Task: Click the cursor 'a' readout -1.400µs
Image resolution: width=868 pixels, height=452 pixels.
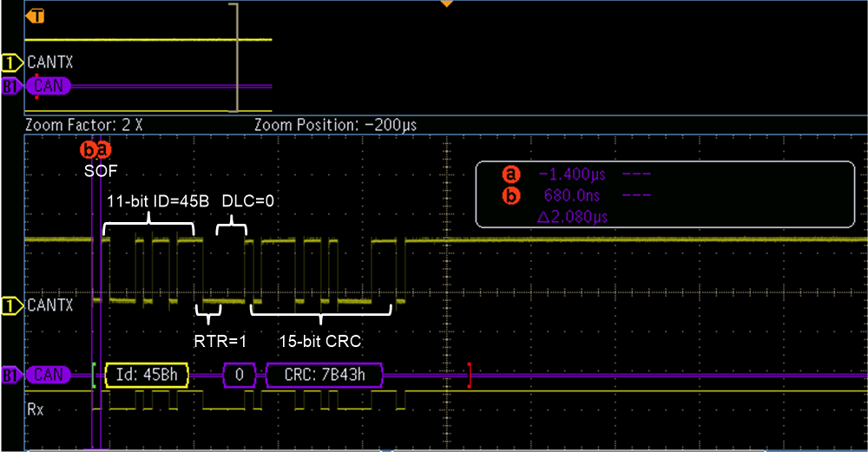Action: coord(572,175)
